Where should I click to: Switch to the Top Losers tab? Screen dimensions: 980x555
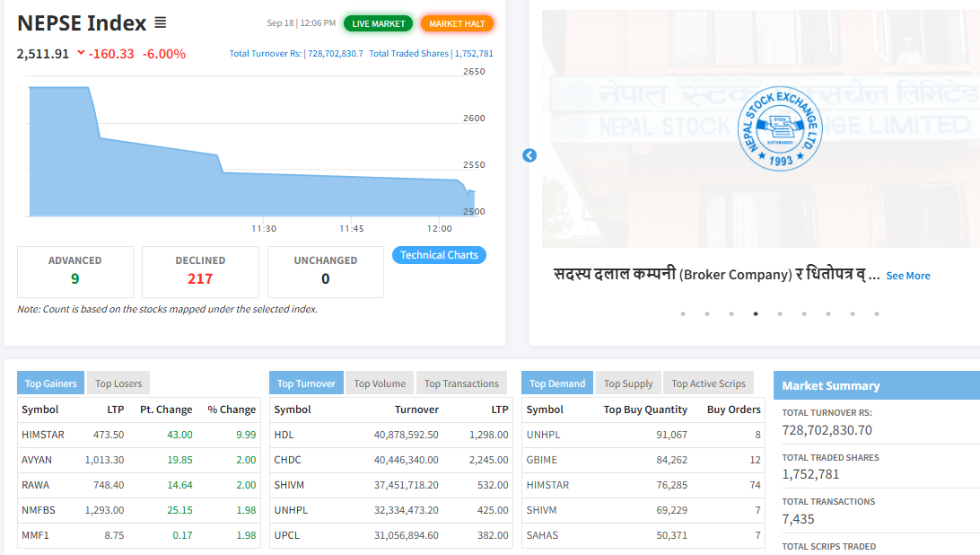(118, 383)
